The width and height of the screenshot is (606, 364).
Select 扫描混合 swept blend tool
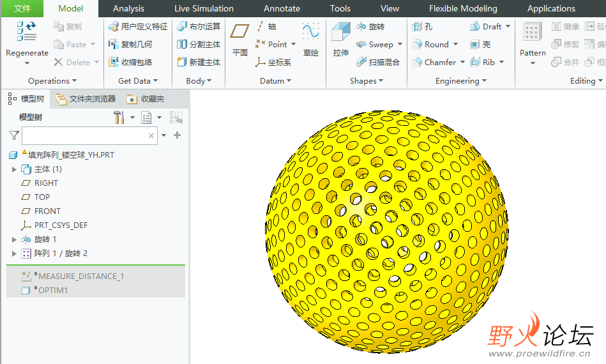[x=378, y=62]
